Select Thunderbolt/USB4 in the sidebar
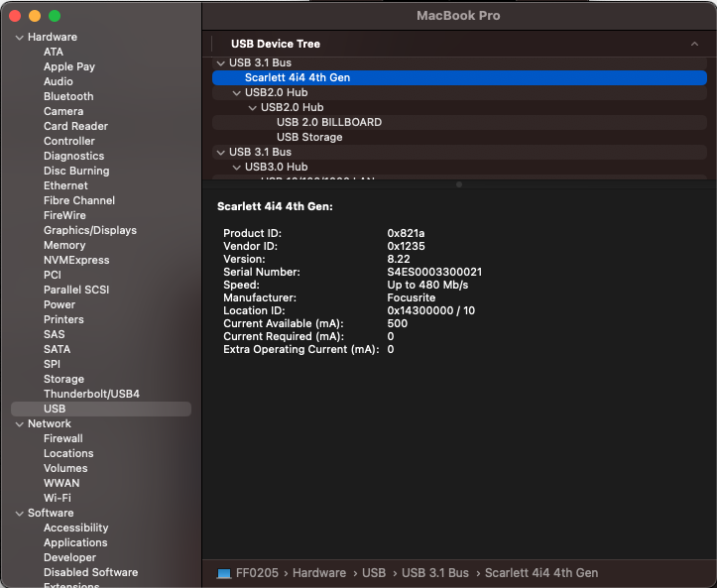This screenshot has width=717, height=588. tap(91, 394)
